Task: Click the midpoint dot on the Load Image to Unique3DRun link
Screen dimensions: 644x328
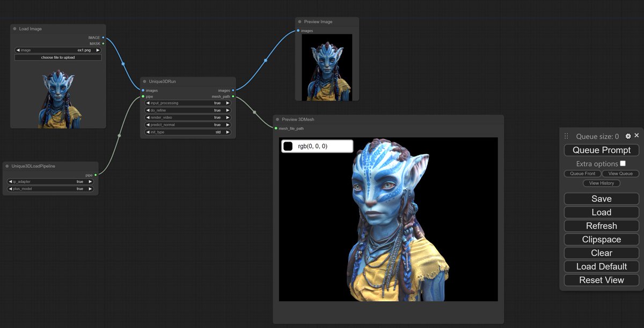Action: point(123,64)
